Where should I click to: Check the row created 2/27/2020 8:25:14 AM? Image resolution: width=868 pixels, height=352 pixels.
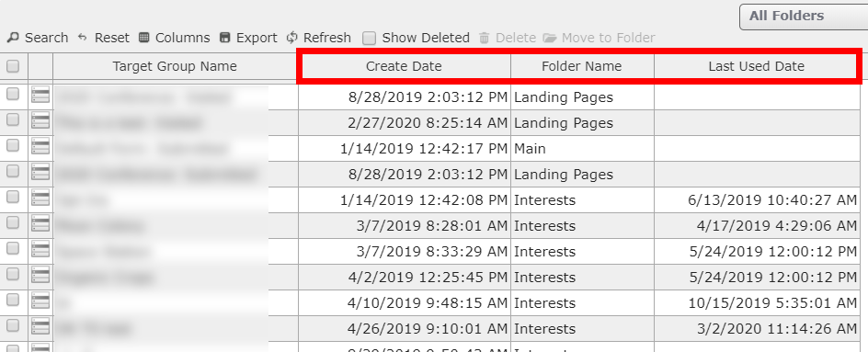[x=13, y=119]
